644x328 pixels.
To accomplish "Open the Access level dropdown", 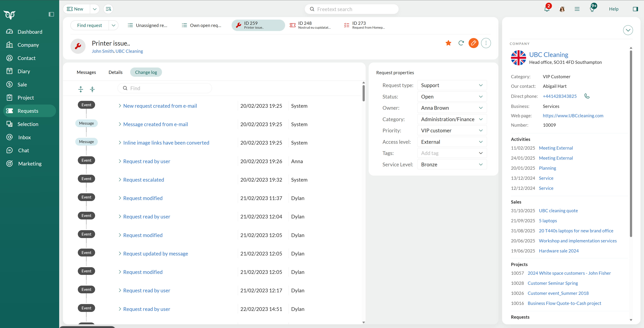I will coord(452,142).
